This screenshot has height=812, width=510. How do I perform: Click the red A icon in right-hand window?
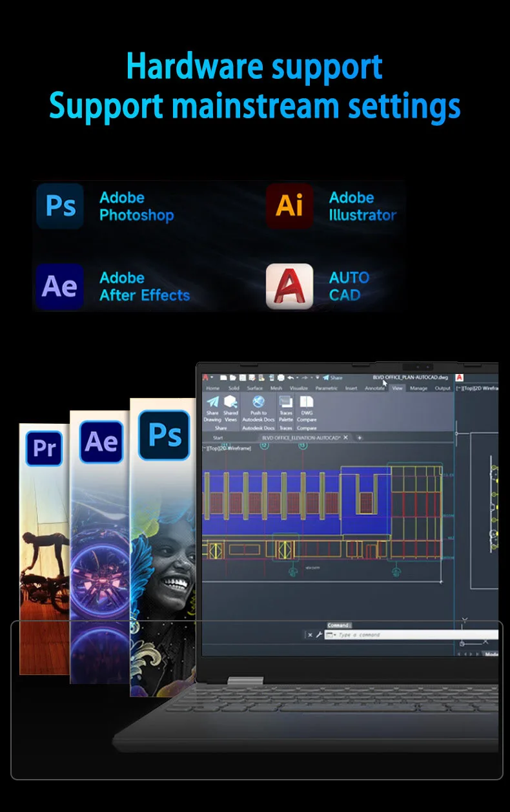coord(460,377)
